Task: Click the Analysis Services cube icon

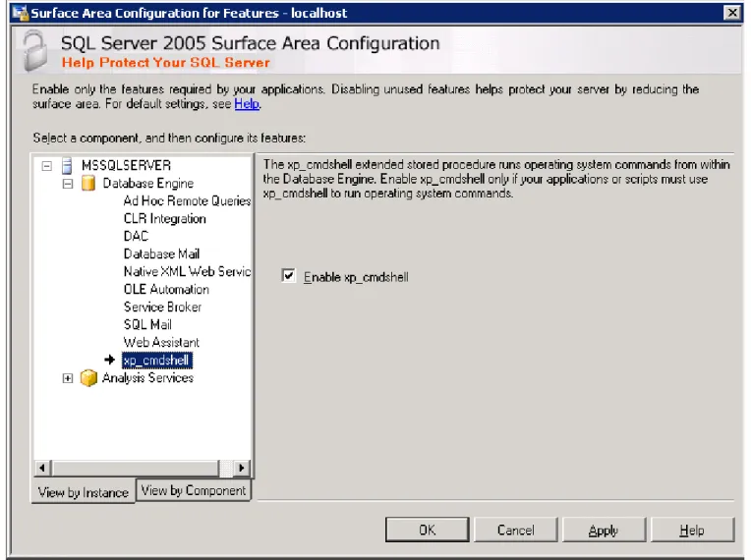Action: (x=88, y=378)
